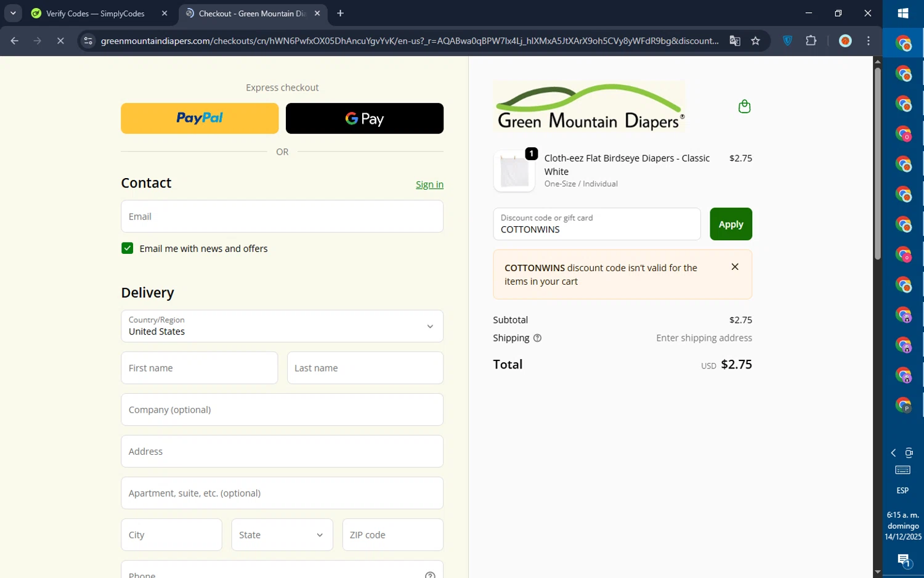Open the Chrome taskbar icon with P badge
Image resolution: width=924 pixels, height=578 pixels.
pyautogui.click(x=903, y=405)
